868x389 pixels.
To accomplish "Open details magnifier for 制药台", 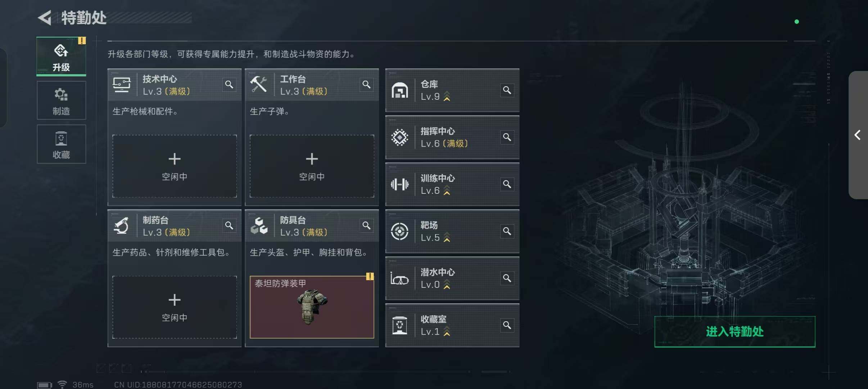I will (x=229, y=225).
